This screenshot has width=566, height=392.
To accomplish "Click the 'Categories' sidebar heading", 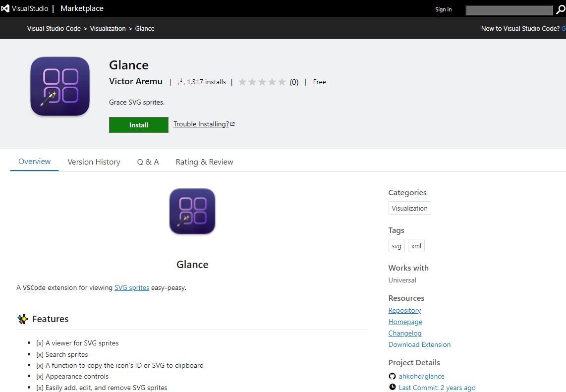I will point(407,192).
